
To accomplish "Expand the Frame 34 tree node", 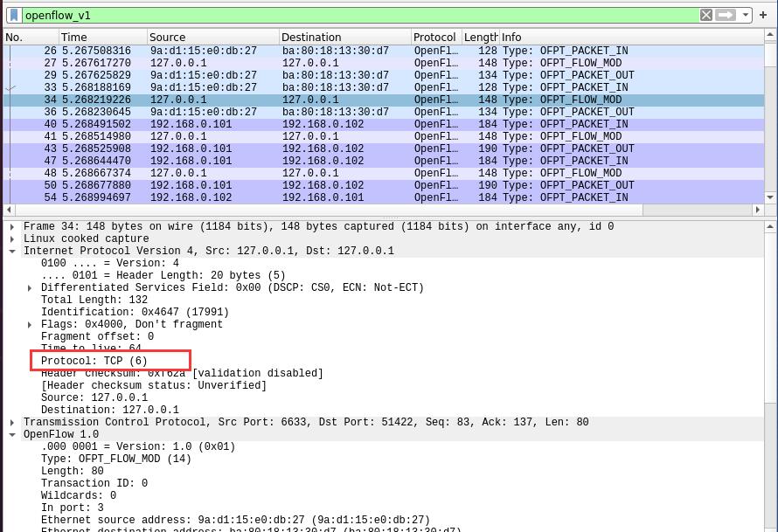I will (12, 226).
